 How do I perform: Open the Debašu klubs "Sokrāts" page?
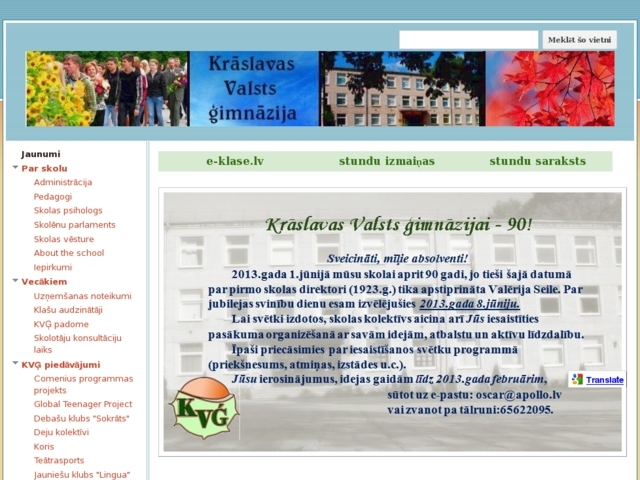[x=81, y=418]
